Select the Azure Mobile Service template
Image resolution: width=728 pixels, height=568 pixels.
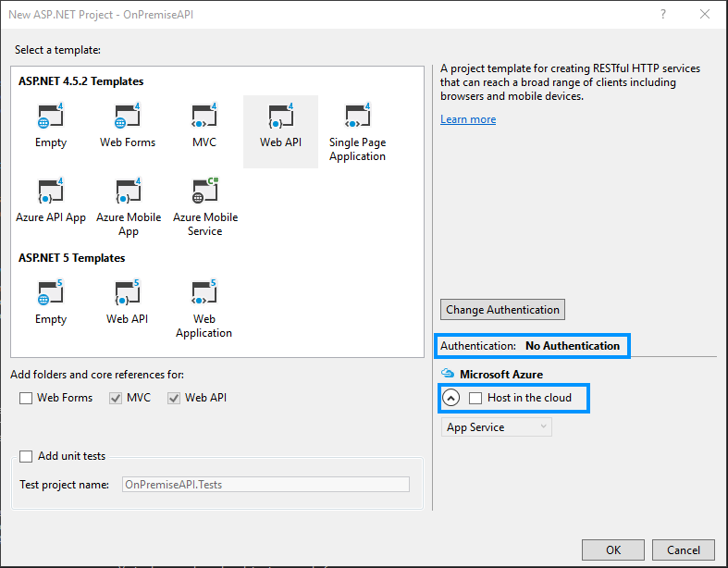coord(204,207)
